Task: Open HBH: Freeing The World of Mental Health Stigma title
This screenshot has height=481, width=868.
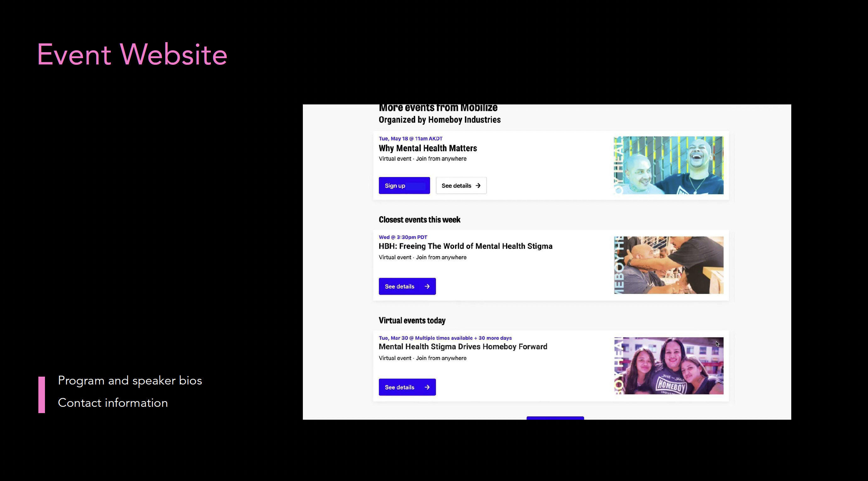Action: point(465,246)
